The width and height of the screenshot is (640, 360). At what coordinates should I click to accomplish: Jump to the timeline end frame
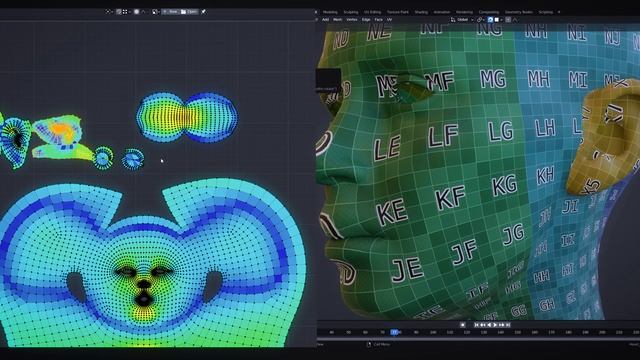pyautogui.click(x=508, y=325)
